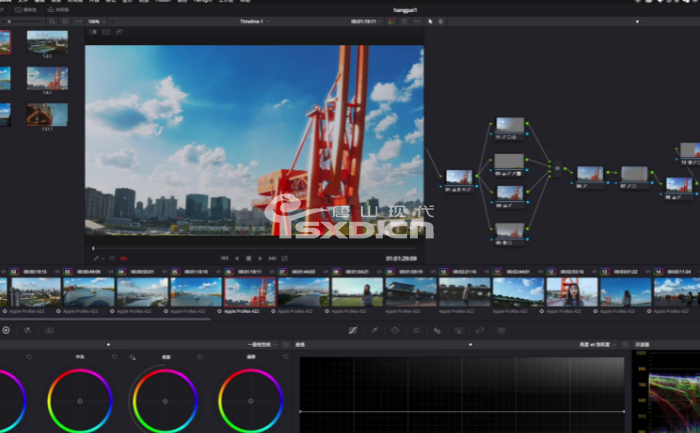Open the Power Window palette icon
This screenshot has height=433, width=700.
pos(395,330)
